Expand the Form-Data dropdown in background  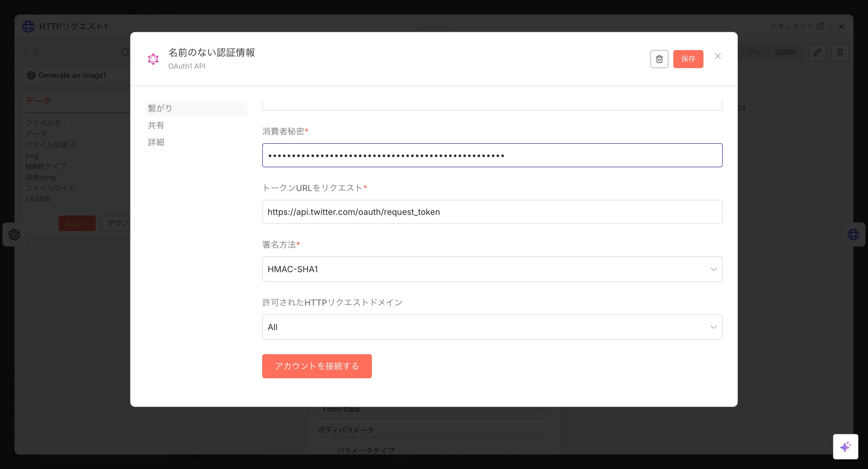click(434, 410)
